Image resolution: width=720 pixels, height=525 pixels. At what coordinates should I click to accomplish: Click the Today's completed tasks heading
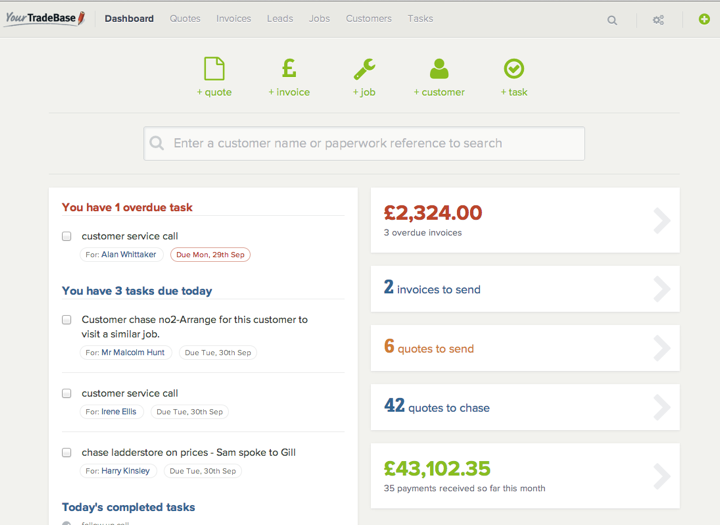[x=129, y=507]
